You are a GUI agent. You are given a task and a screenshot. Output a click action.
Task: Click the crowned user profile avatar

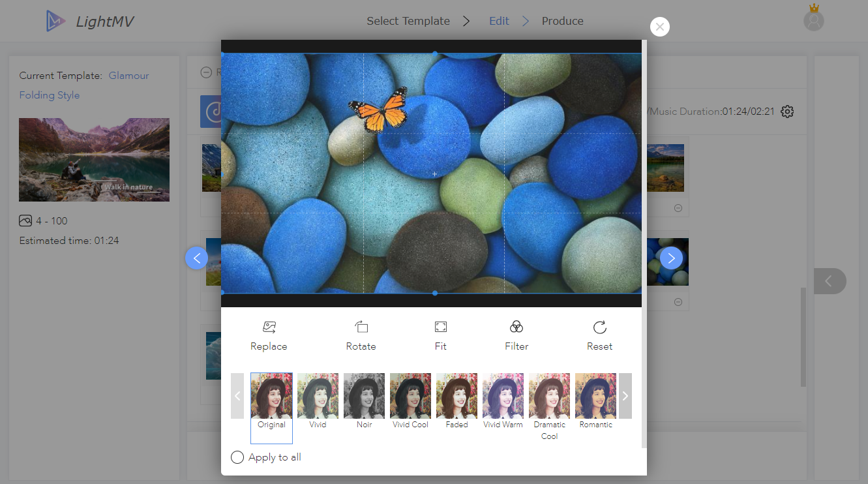(x=813, y=20)
